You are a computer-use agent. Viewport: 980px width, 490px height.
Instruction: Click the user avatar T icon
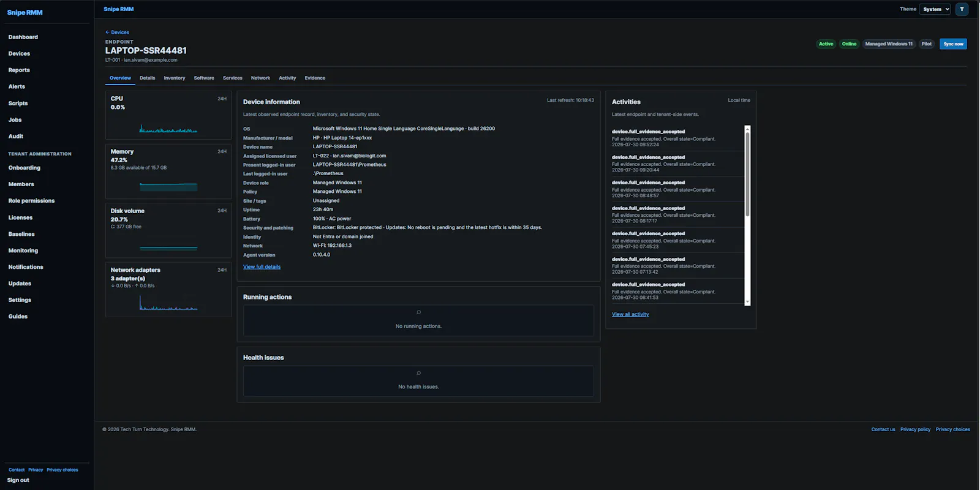point(962,9)
